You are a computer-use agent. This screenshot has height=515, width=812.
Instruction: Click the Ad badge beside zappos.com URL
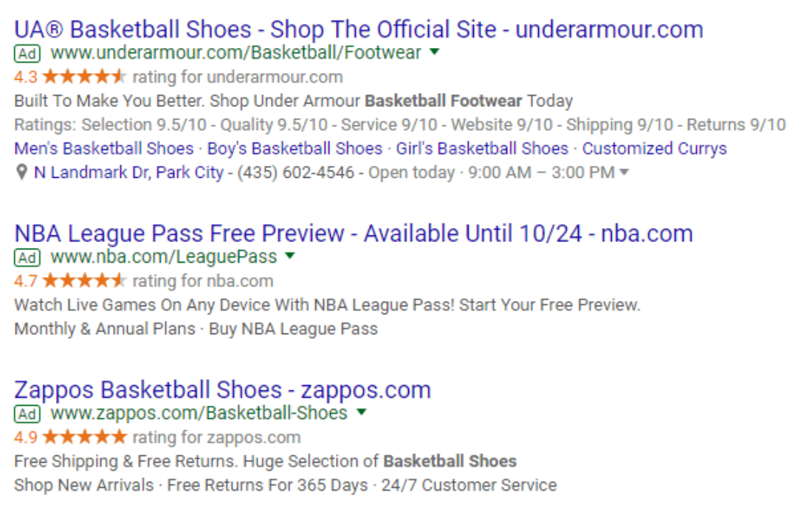point(27,414)
